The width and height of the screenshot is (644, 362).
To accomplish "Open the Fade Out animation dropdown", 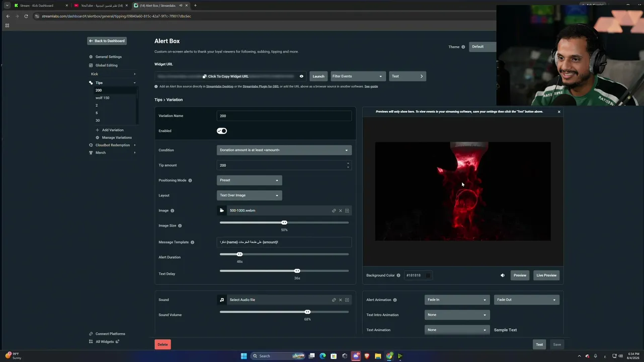I will coord(526,300).
